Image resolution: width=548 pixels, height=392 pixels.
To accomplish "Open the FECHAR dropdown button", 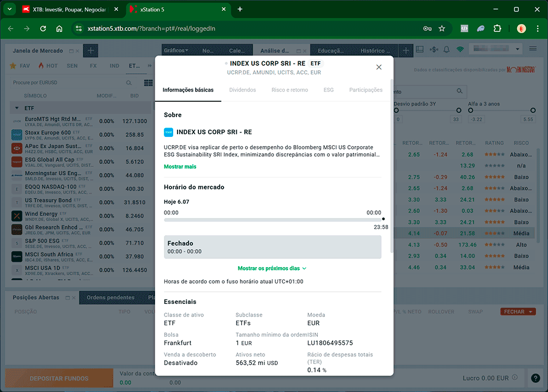I will 518,312.
